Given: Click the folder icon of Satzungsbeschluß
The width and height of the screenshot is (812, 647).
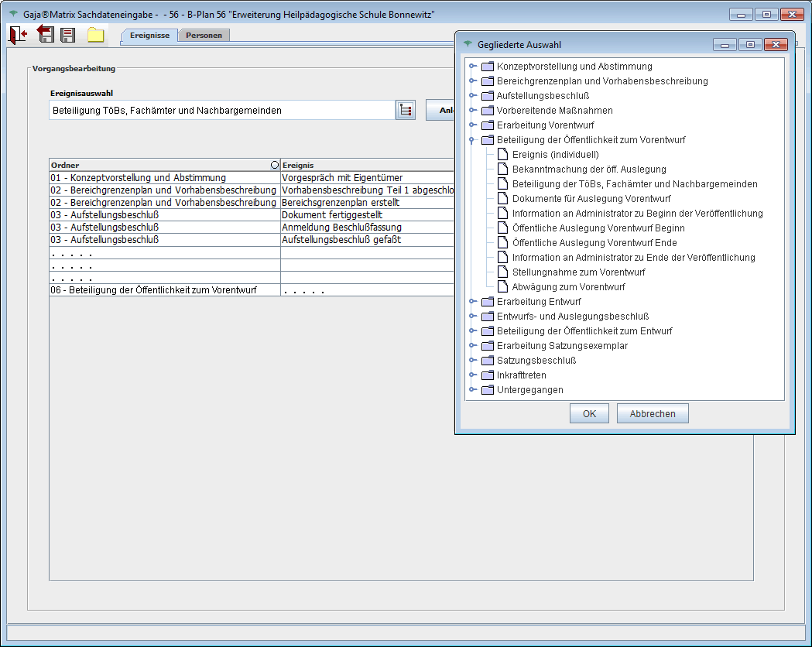Looking at the screenshot, I should click(x=487, y=361).
